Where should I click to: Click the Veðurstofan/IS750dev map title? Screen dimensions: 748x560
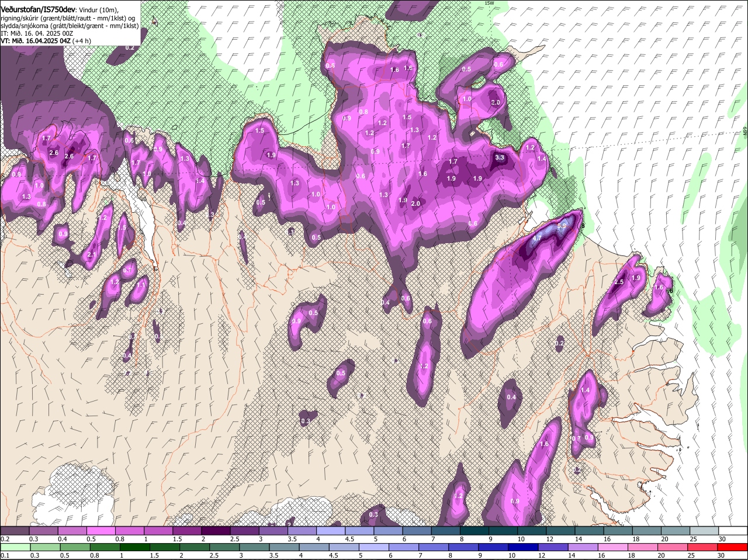(37, 10)
